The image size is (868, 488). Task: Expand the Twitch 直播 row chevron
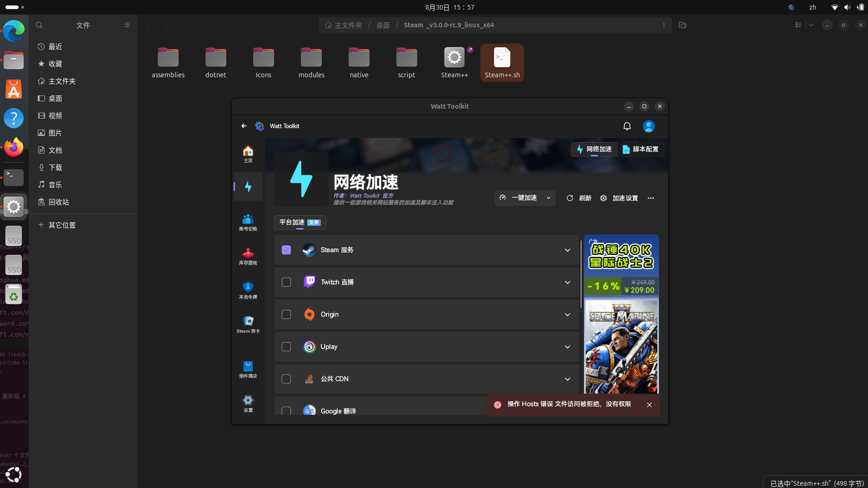click(x=568, y=282)
